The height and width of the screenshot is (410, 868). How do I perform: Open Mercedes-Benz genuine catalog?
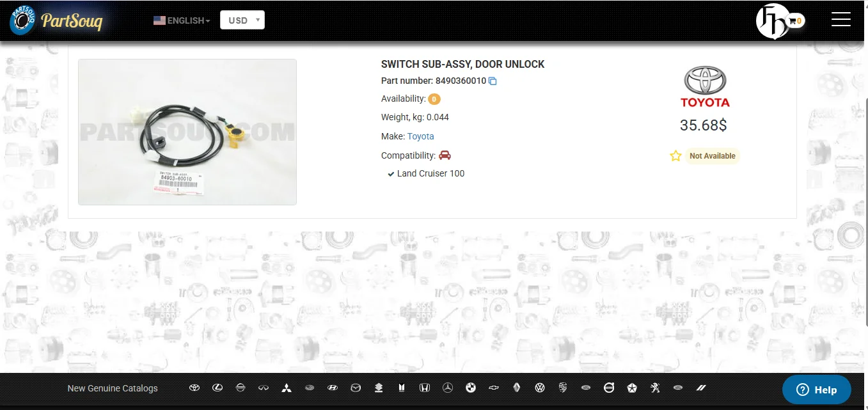[448, 388]
